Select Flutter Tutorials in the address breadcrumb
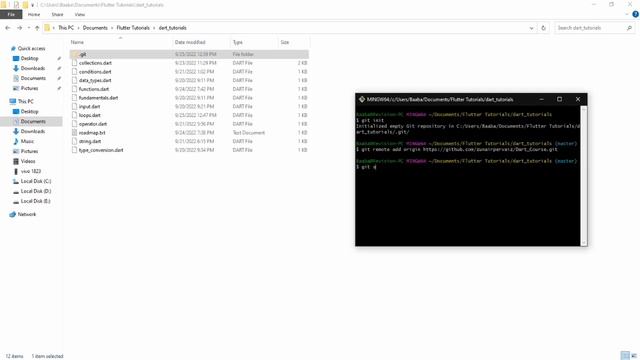This screenshot has height=360, width=640. coord(133,28)
